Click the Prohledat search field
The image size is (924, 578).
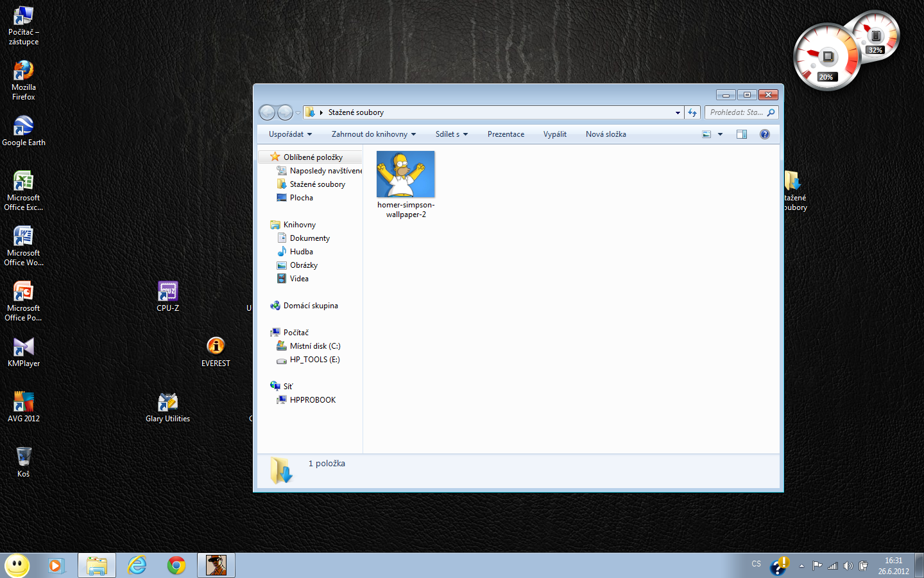point(742,112)
